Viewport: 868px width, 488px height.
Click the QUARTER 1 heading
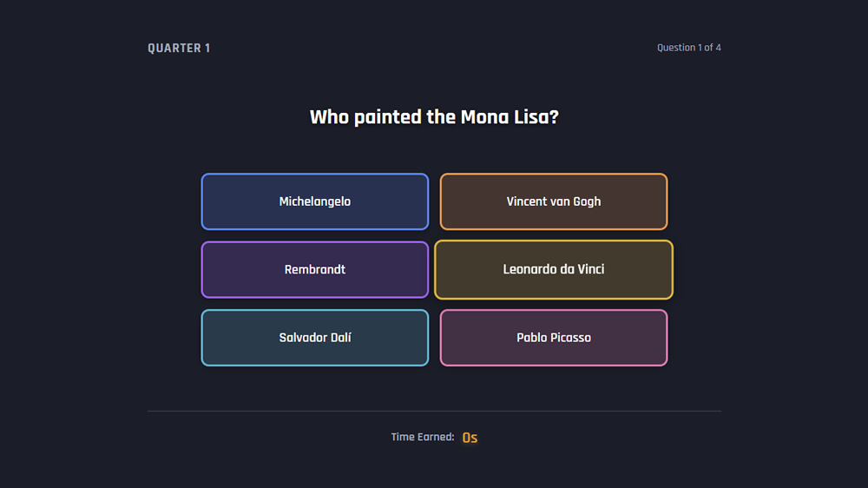[179, 49]
